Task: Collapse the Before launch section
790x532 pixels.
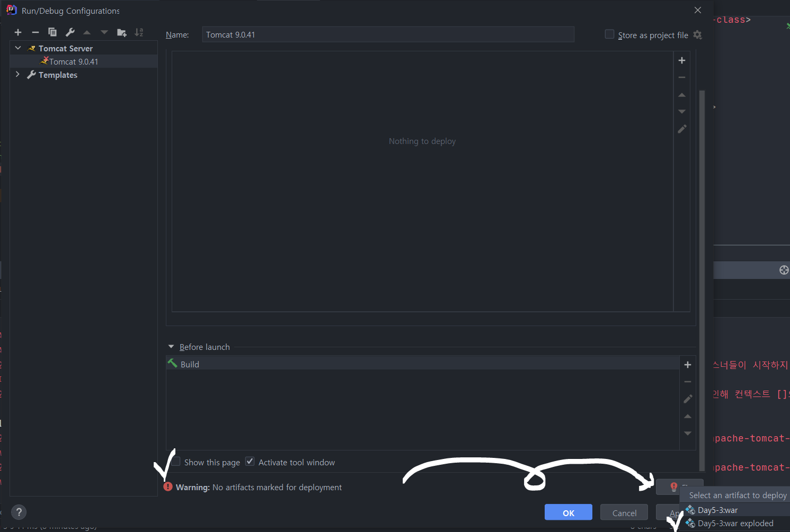Action: [171, 347]
